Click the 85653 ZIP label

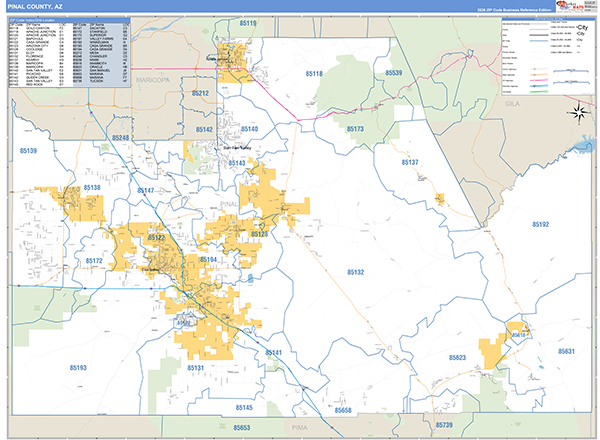coord(242,428)
